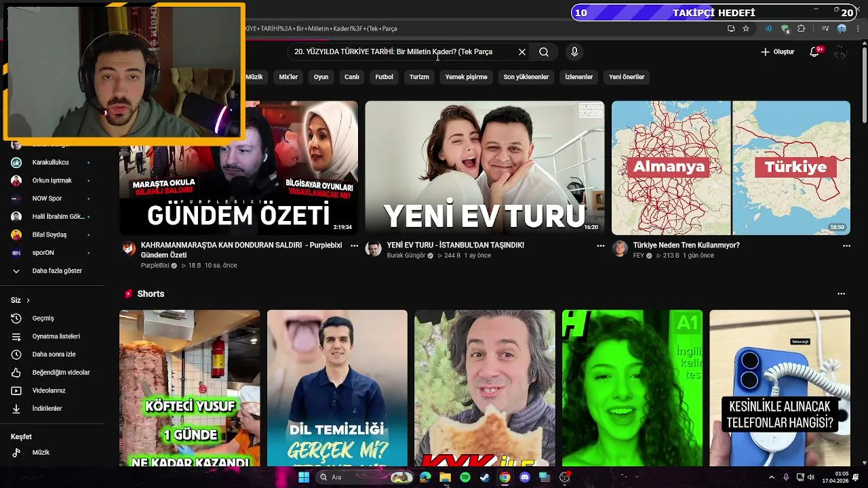The width and height of the screenshot is (868, 488).
Task: Open the FEY channel name link
Action: pos(638,256)
